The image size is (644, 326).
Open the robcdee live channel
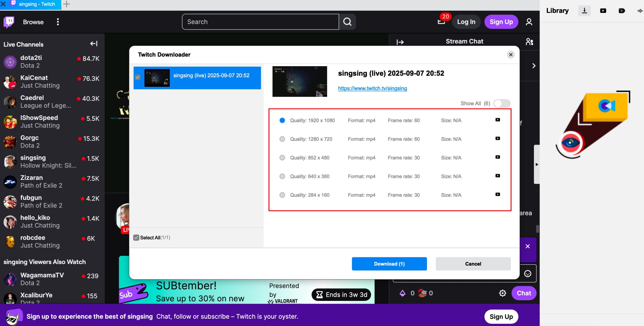pyautogui.click(x=52, y=241)
